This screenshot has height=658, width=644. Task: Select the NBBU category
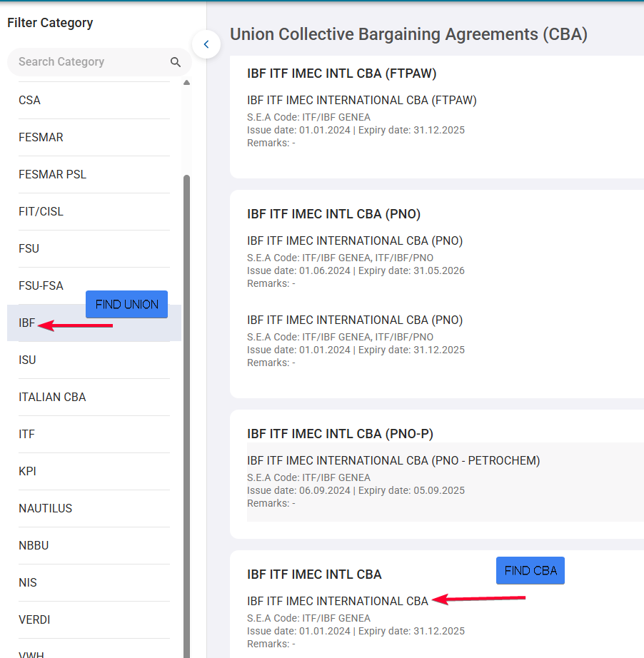point(94,545)
